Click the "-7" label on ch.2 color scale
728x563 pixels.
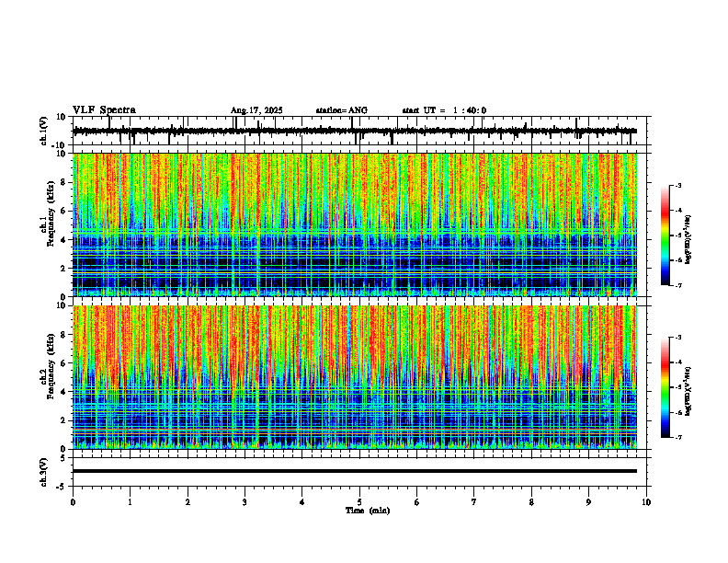point(678,437)
